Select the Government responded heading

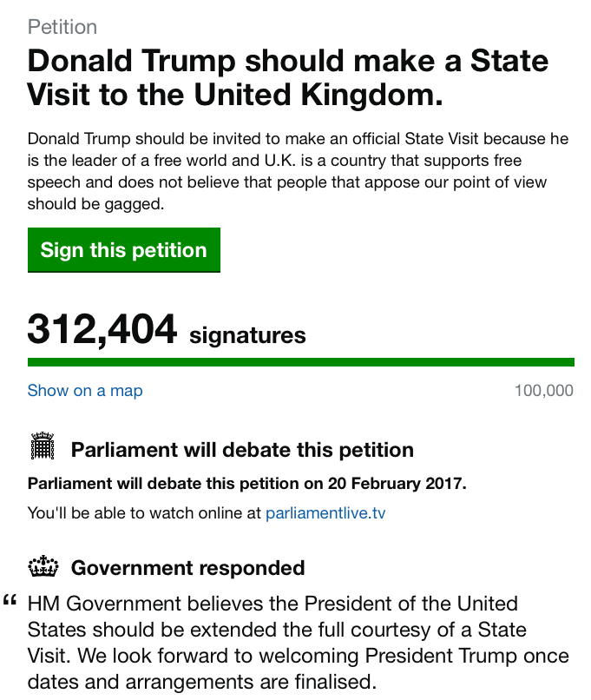[x=187, y=568]
